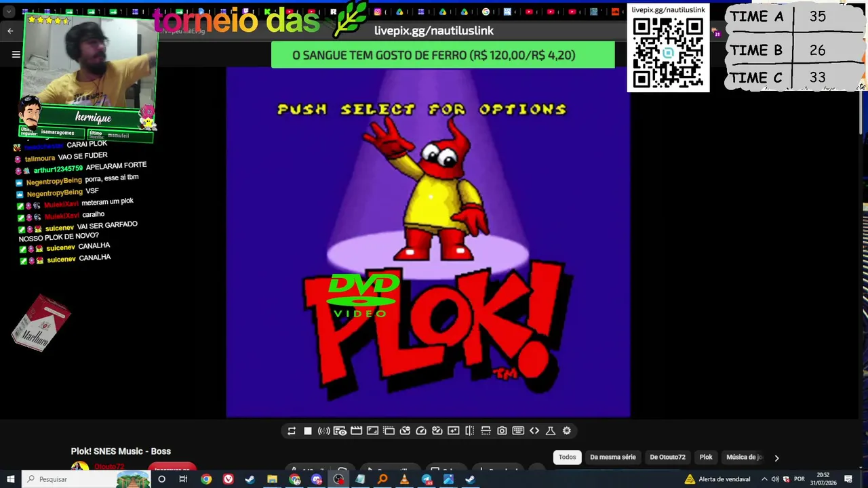
Task: Click the keyboard icon in the player toolbar
Action: point(518,431)
